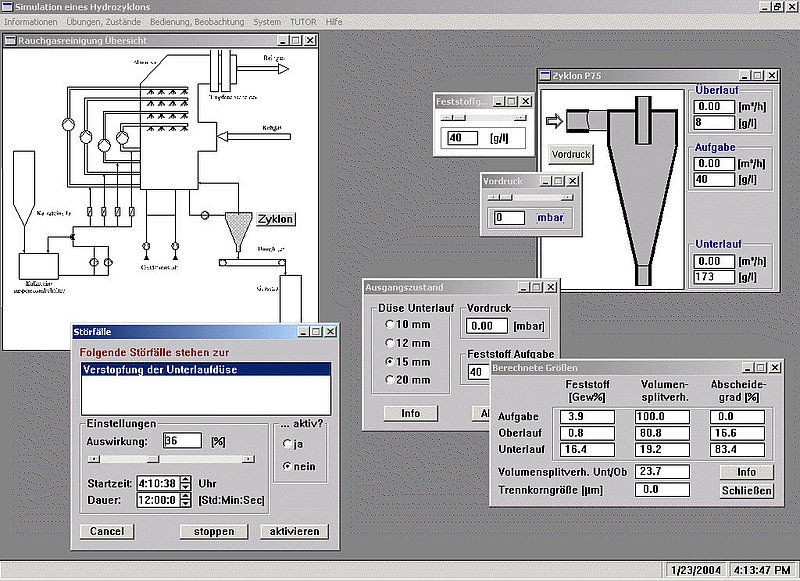Screen dimensions: 800x581
Task: Click the left arrow of the Auswirkung slider
Action: tap(93, 459)
